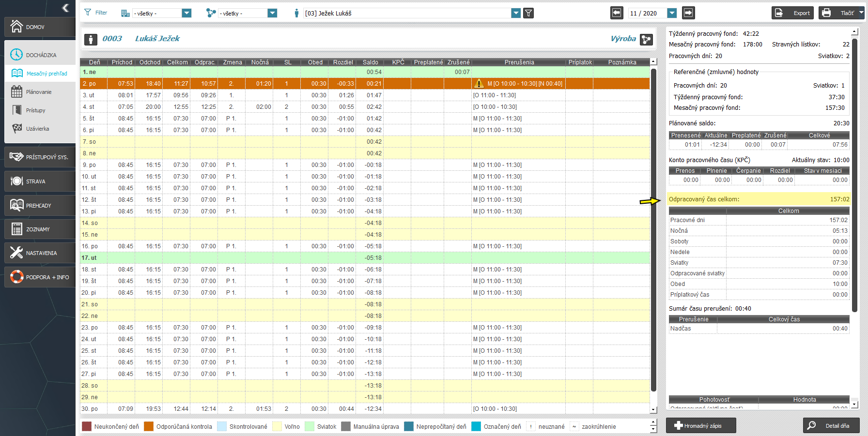Click the 11 / 2020 month field
This screenshot has height=436, width=868.
coord(647,13)
